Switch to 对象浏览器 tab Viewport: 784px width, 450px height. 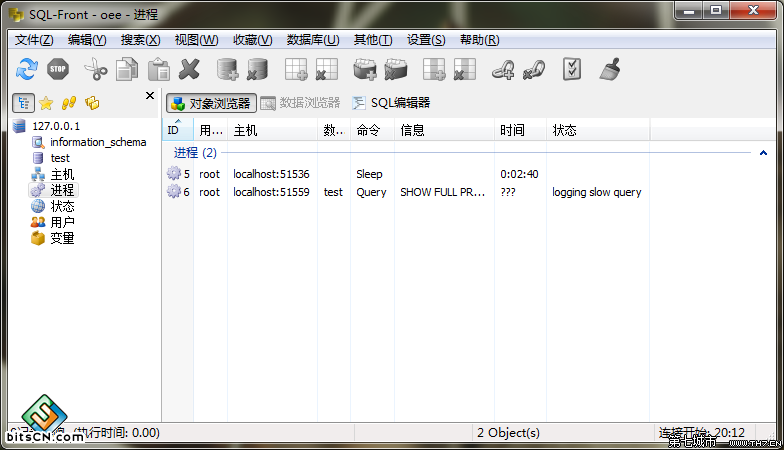[211, 103]
